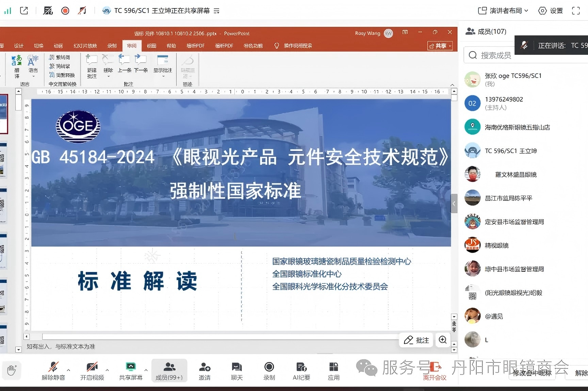Open the Settings menu at top right
The width and height of the screenshot is (588, 391).
[x=550, y=11]
